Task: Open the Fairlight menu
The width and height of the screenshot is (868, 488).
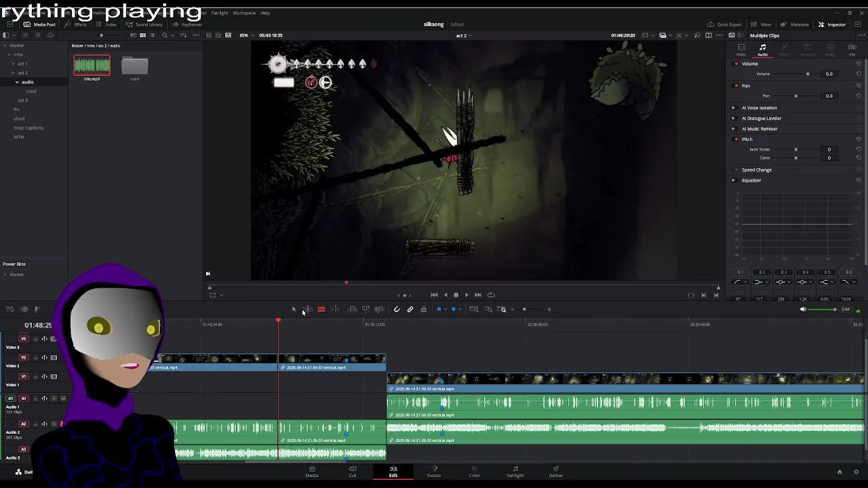Action: click(220, 13)
